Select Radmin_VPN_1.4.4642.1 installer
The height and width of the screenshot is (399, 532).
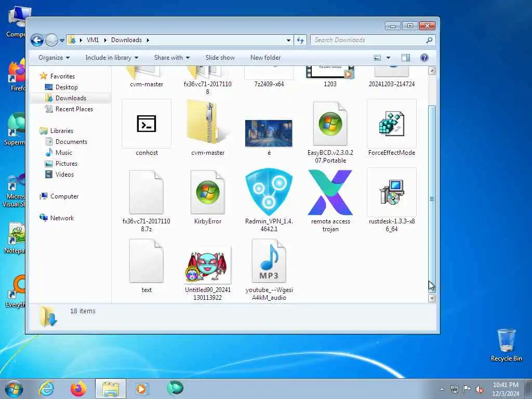click(x=269, y=192)
